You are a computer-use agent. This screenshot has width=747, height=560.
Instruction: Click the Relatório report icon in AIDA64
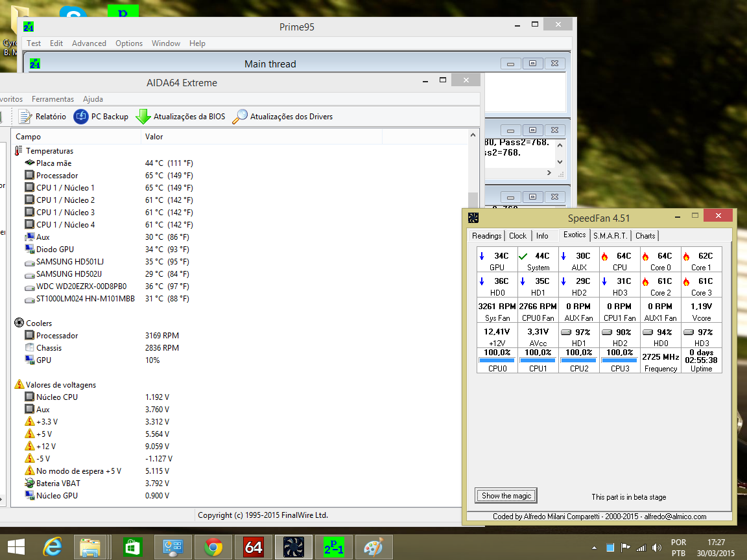25,116
